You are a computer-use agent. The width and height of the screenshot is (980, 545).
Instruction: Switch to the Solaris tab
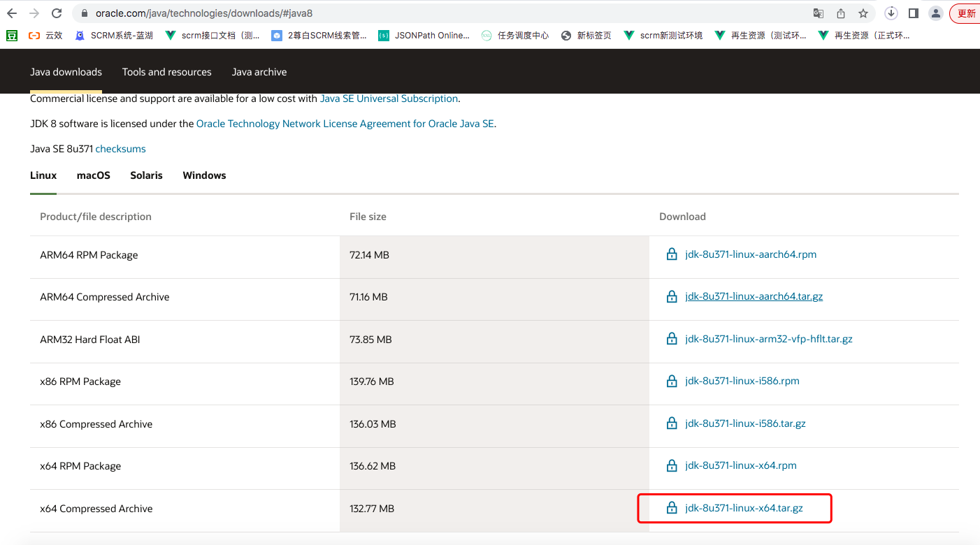(146, 175)
